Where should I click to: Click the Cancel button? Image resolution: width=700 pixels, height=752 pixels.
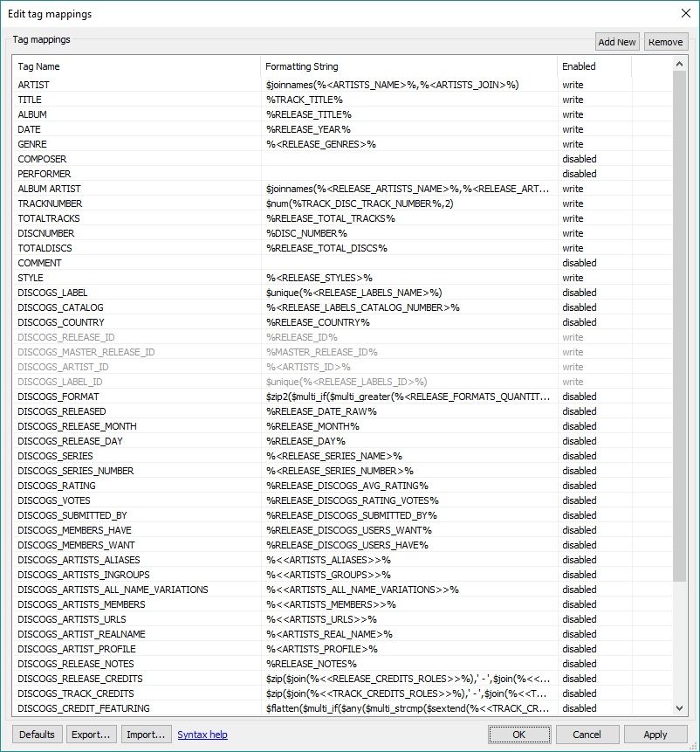pyautogui.click(x=587, y=735)
